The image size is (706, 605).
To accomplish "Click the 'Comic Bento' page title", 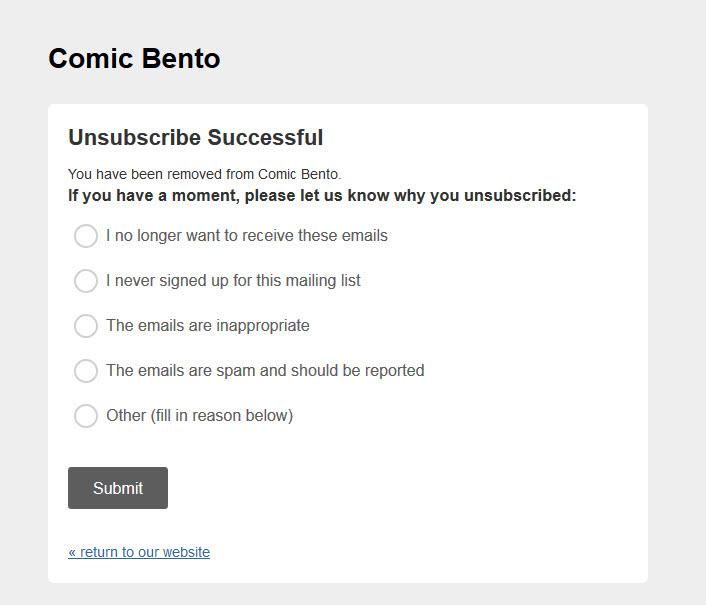I will point(134,58).
